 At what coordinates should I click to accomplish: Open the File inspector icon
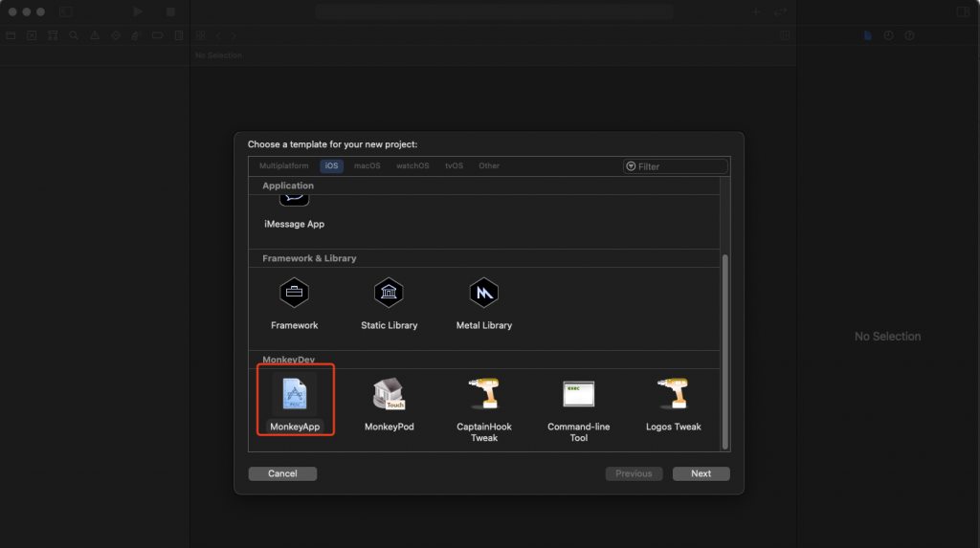pyautogui.click(x=867, y=35)
